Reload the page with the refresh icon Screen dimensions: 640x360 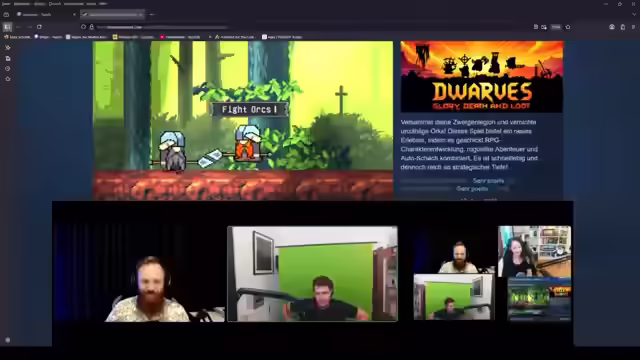point(39,27)
